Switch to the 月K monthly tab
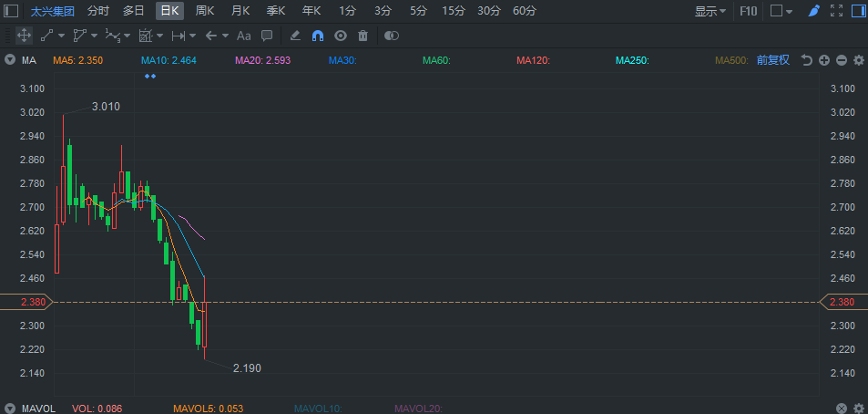The image size is (868, 414). [240, 11]
